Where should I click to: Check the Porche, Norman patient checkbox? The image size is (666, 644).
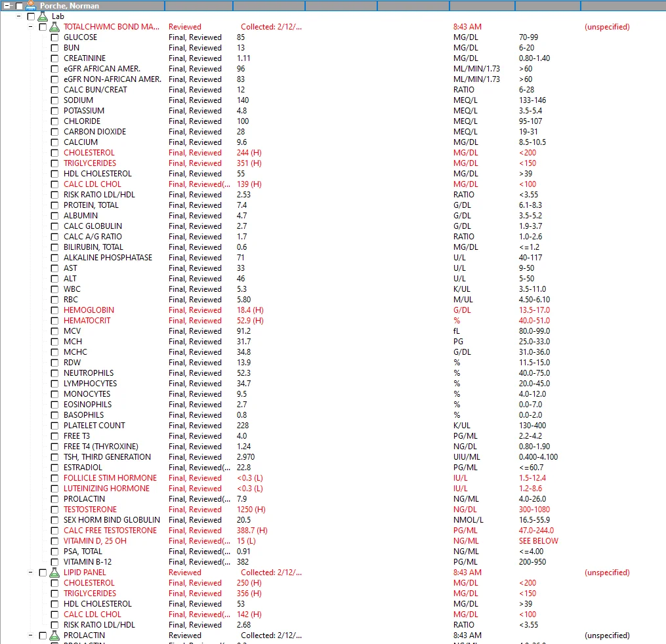coord(18,6)
